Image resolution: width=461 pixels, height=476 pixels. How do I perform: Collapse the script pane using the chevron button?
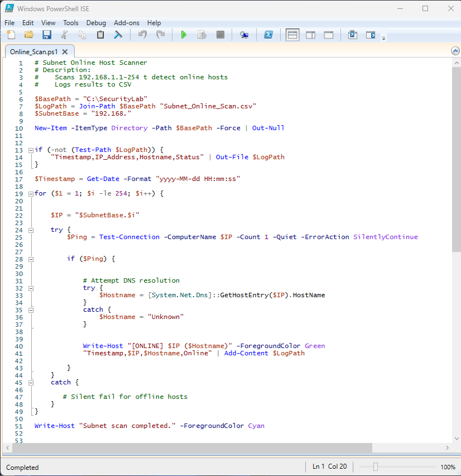[454, 51]
